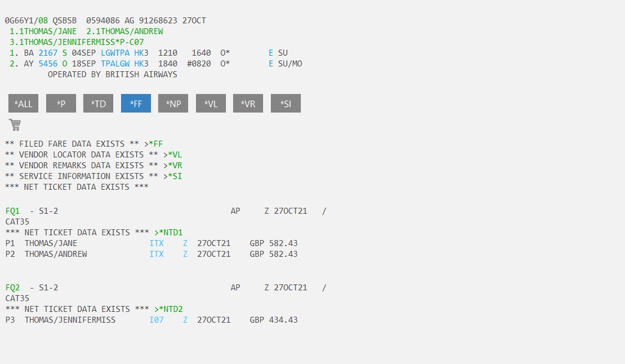The width and height of the screenshot is (625, 364).
Task: Click flight number 2167 on segment 1
Action: (48, 53)
